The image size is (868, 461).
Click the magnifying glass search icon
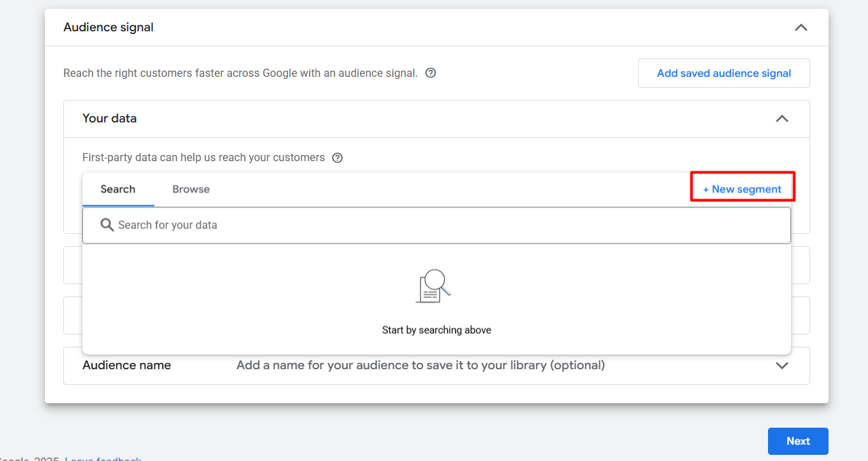tap(107, 225)
